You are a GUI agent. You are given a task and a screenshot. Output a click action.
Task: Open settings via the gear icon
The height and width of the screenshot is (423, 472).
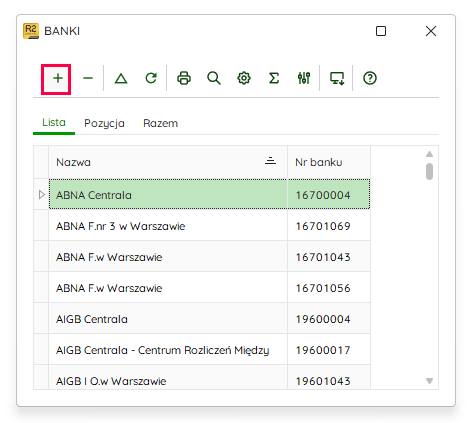coord(244,78)
